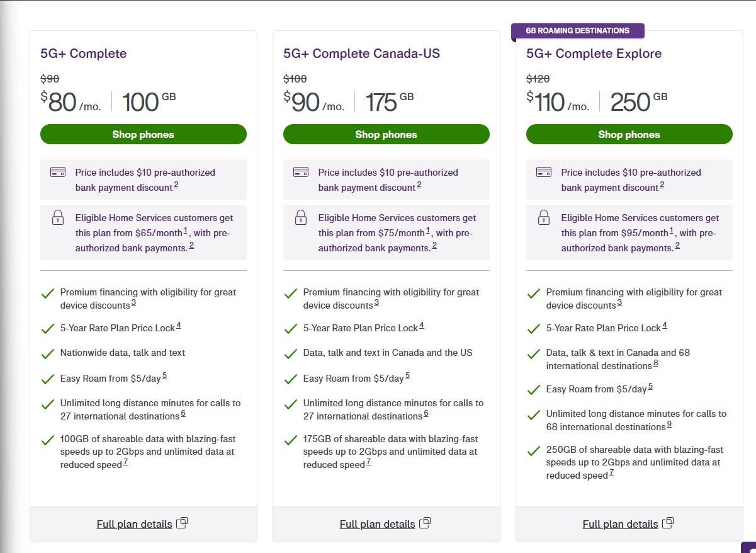Click the bank card icon on Canada-US plan
Screen dimensions: 756x553
(300, 172)
